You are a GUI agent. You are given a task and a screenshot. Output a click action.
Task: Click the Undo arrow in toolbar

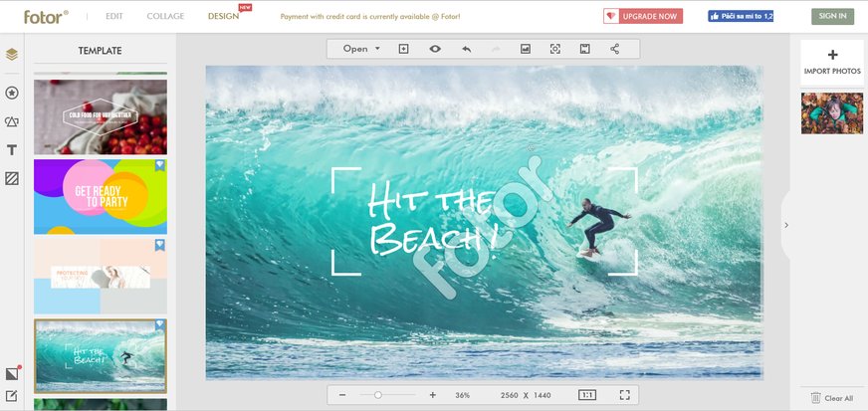[x=465, y=49]
